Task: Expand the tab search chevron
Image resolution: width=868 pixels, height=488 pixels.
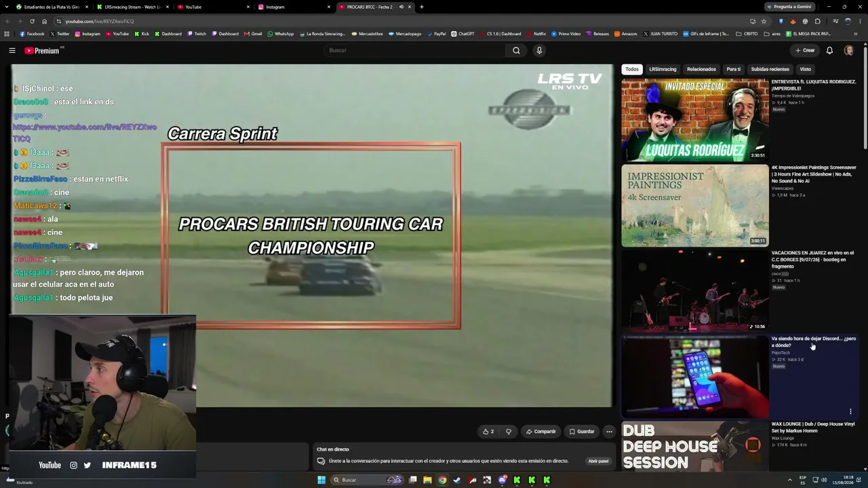Action: point(7,7)
